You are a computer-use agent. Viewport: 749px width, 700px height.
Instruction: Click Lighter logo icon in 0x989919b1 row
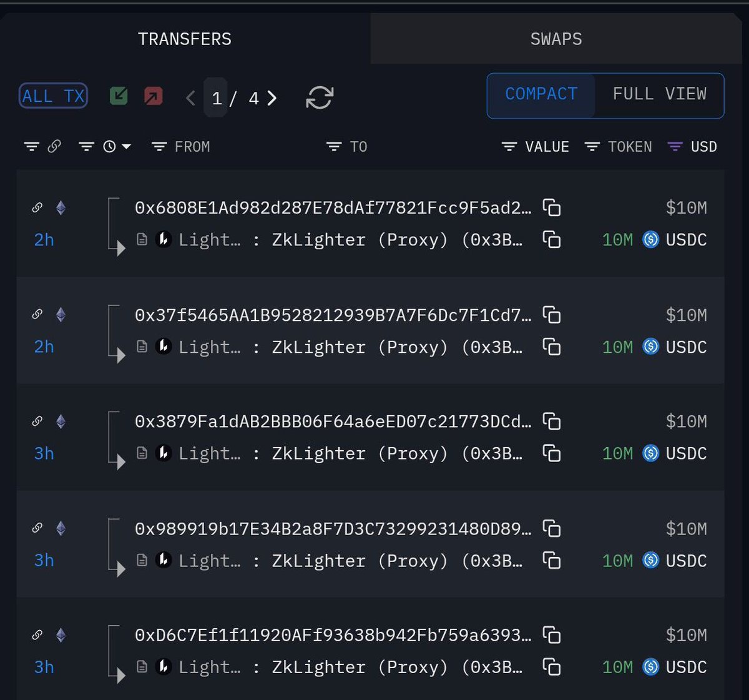(164, 560)
